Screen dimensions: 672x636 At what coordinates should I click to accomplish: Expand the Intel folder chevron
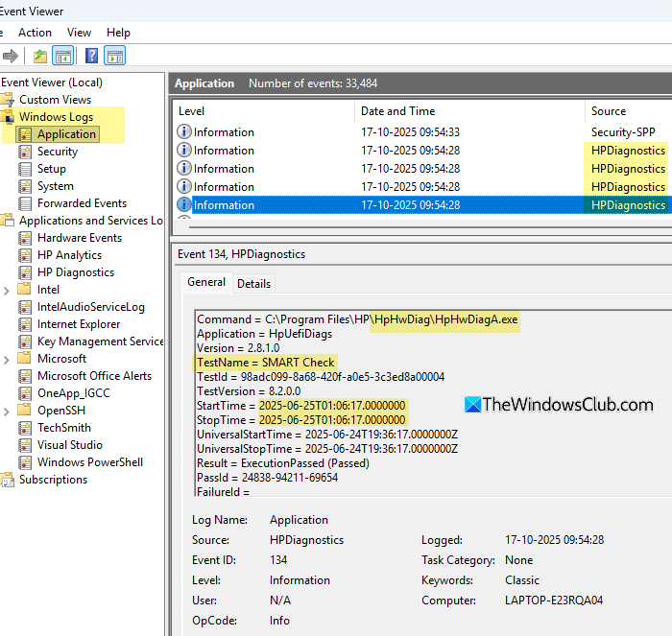pyautogui.click(x=6, y=291)
